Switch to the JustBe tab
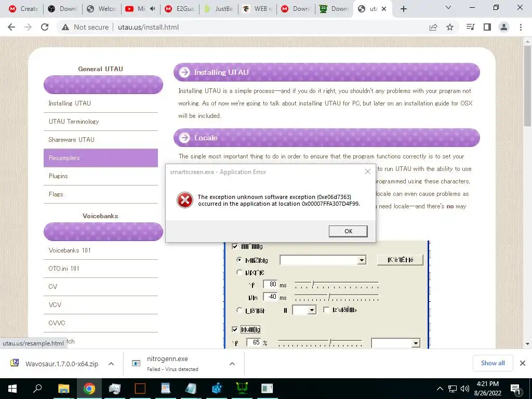This screenshot has height=399, width=532. coord(219,9)
